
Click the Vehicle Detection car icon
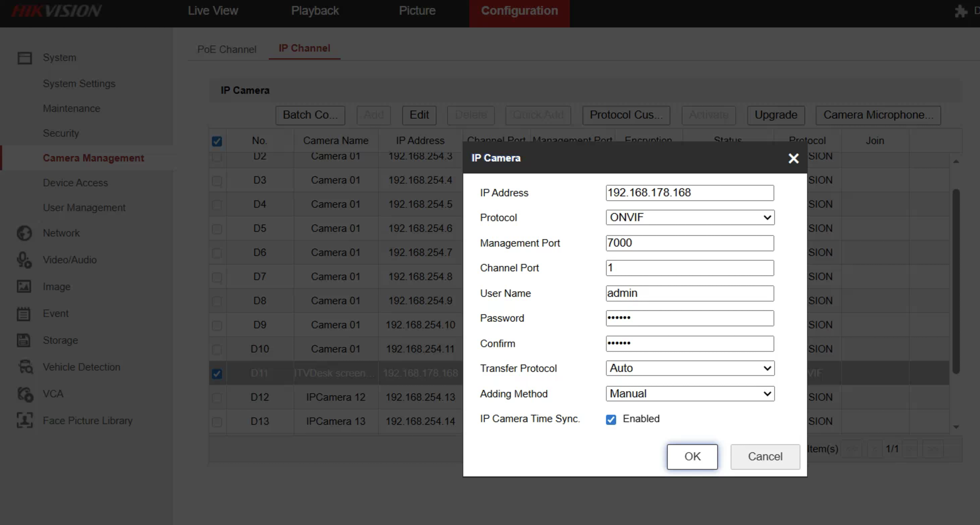click(25, 367)
